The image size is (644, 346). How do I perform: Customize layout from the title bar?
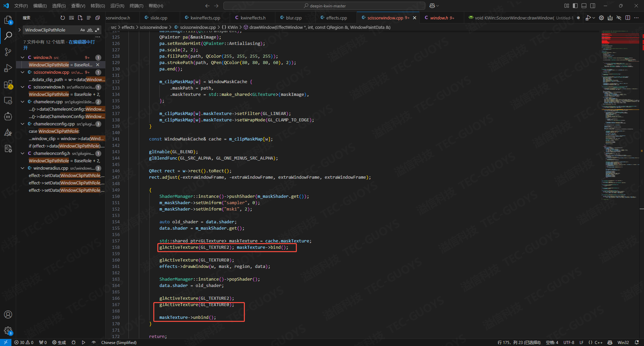(567, 6)
